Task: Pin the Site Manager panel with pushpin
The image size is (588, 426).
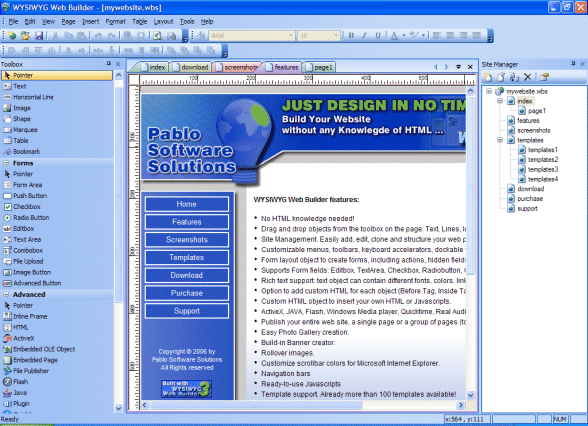Action: tap(573, 64)
